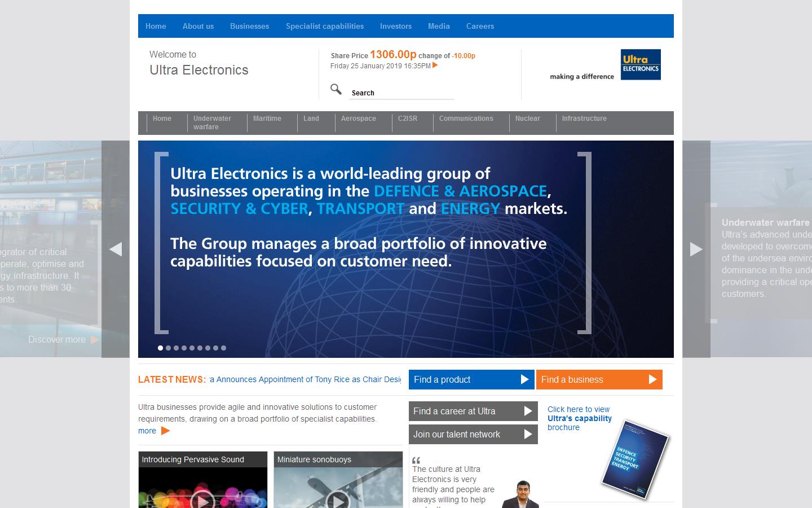Click the employee culture quote text
The image size is (812, 508).
pos(453,487)
